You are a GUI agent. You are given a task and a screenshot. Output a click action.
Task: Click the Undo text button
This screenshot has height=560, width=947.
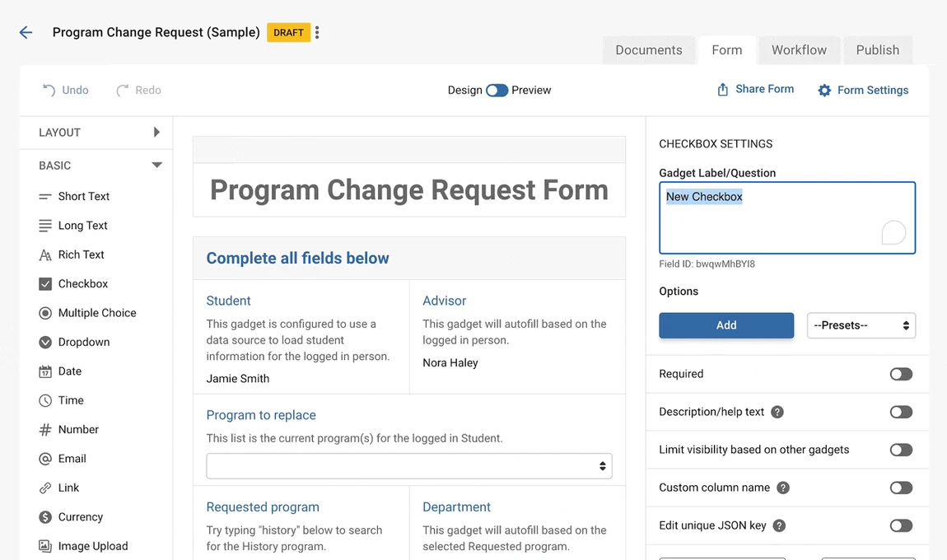[x=75, y=90]
